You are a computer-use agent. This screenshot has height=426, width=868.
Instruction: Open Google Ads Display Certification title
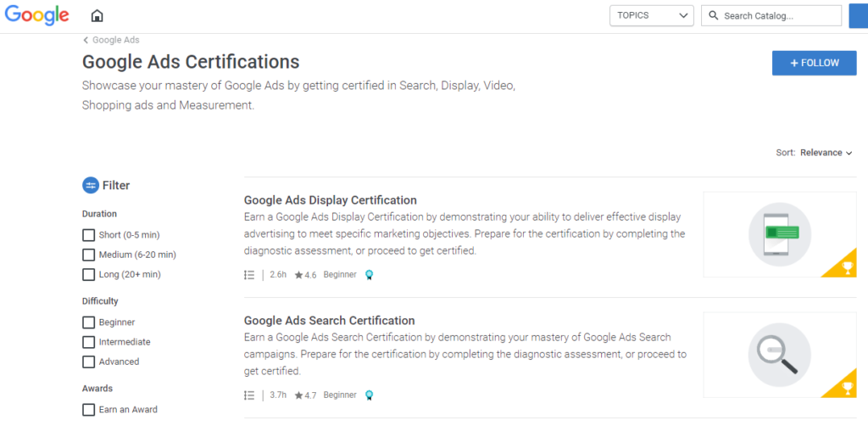pyautogui.click(x=331, y=200)
